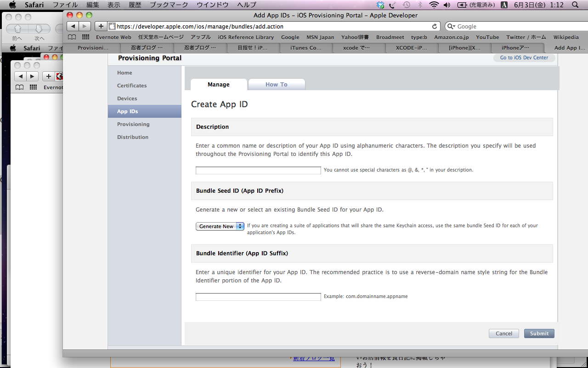The image size is (588, 368).
Task: Click plus button in the small lower-left Safari window
Action: (x=49, y=76)
